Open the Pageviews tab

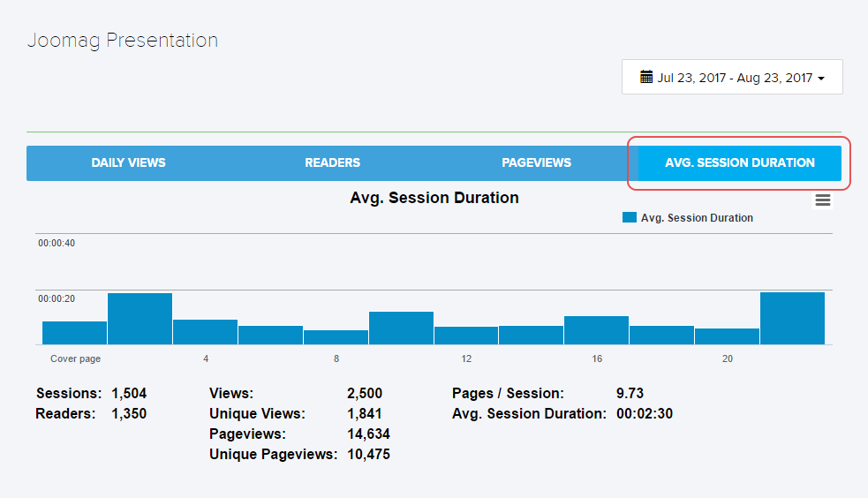point(536,163)
